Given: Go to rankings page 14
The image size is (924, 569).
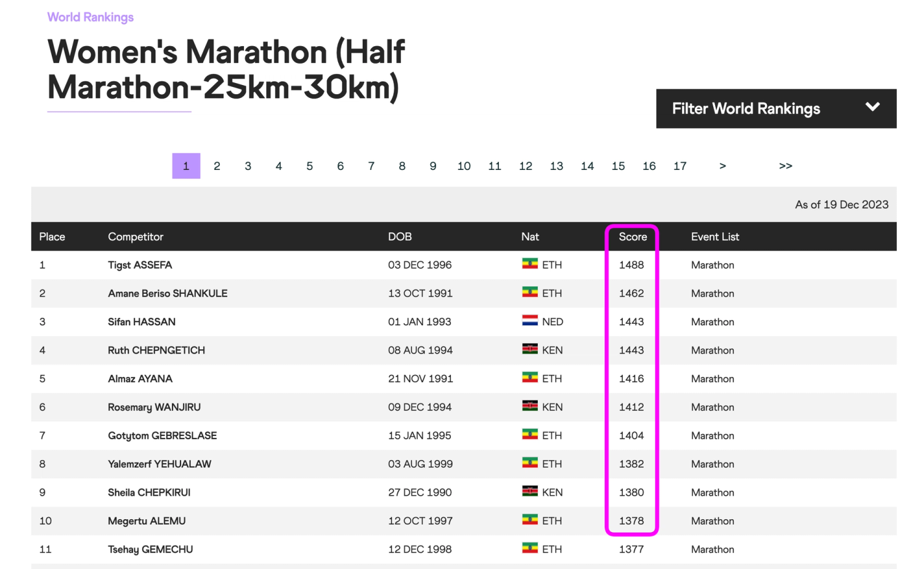Looking at the screenshot, I should tap(587, 166).
